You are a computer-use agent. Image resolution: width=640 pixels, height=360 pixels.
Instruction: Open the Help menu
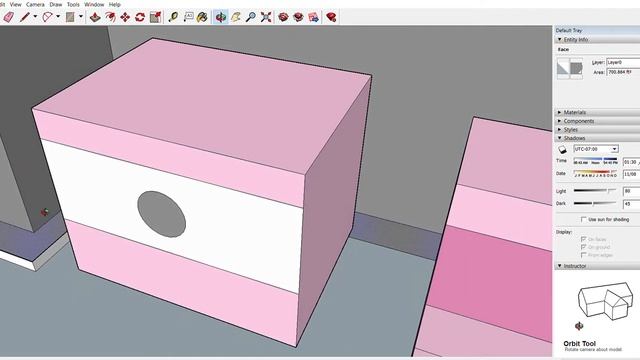point(115,4)
